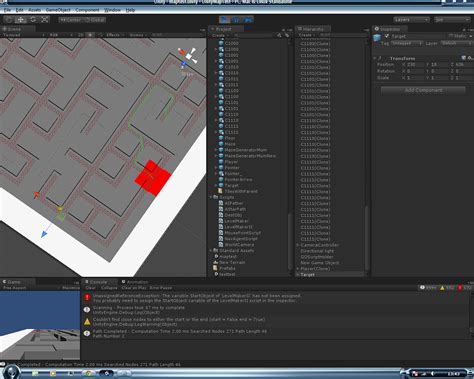Image resolution: width=474 pixels, height=379 pixels.
Task: Select the LevelMaker script icon
Action: [x=221, y=221]
